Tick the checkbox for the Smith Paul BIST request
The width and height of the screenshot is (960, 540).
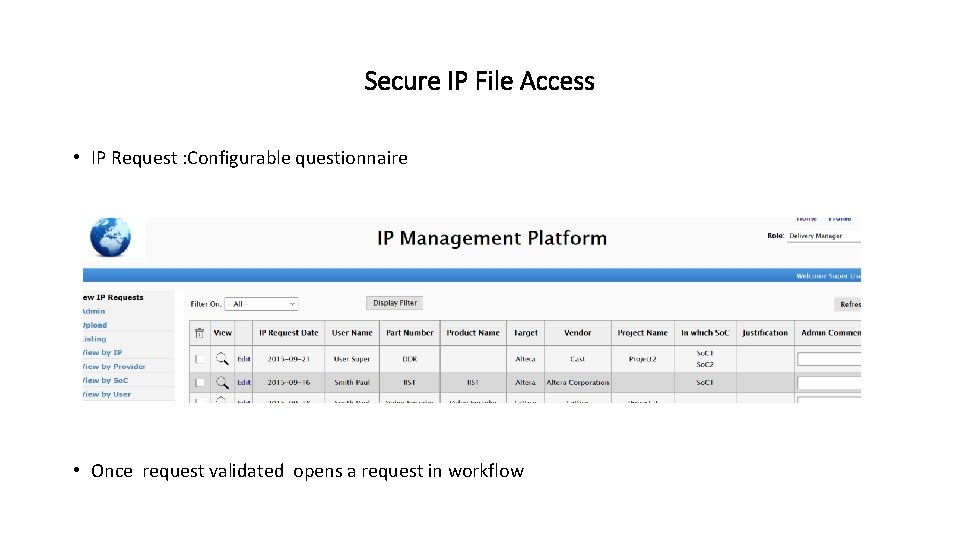pyautogui.click(x=200, y=383)
